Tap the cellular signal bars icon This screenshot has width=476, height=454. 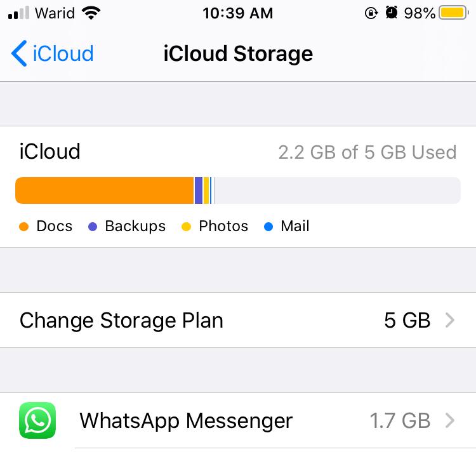click(19, 13)
